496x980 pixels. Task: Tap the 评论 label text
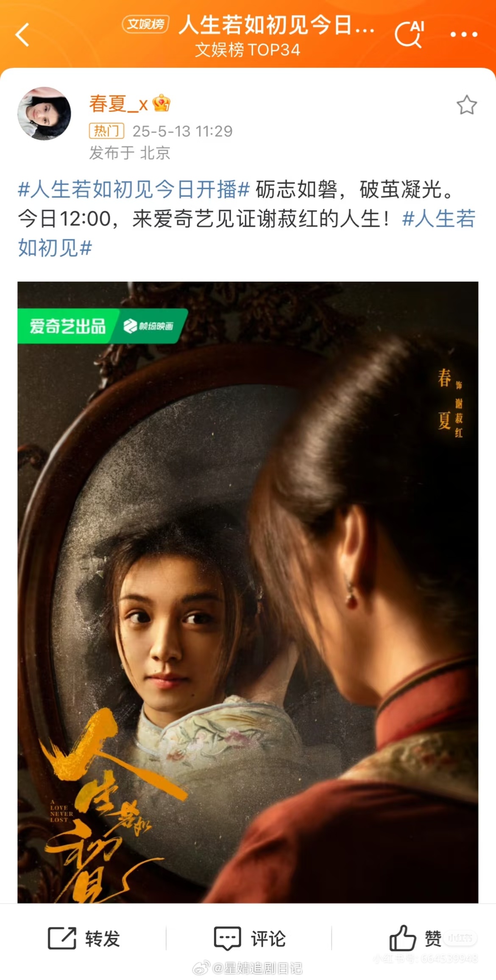[268, 938]
